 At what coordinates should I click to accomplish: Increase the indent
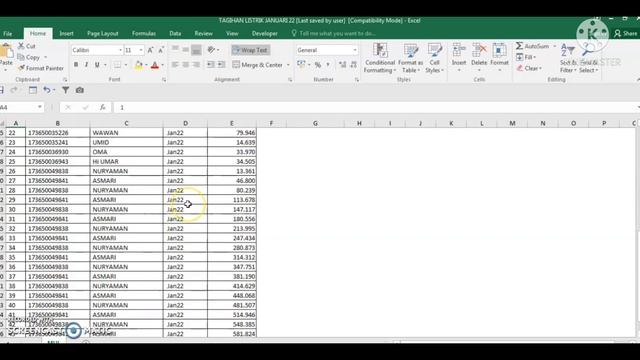tap(221, 64)
